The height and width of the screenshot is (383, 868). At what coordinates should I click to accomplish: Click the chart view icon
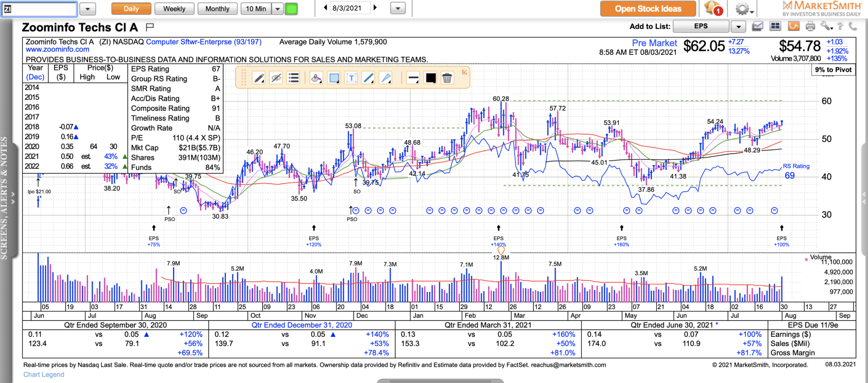coord(757,26)
